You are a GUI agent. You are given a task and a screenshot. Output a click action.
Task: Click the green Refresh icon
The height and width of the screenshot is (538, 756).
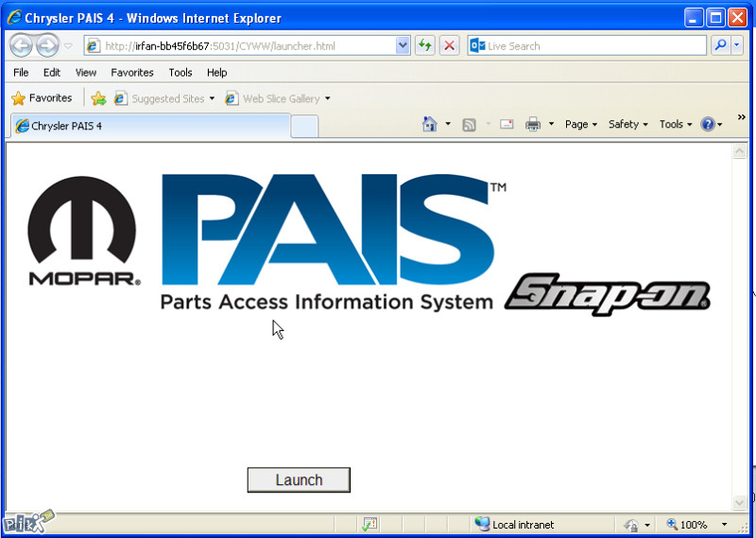click(x=424, y=46)
